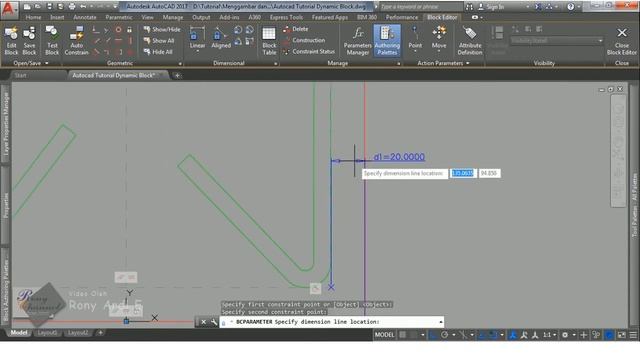Click the Clean Screen icon in status bar
The height and width of the screenshot is (360, 640).
pyautogui.click(x=621, y=335)
